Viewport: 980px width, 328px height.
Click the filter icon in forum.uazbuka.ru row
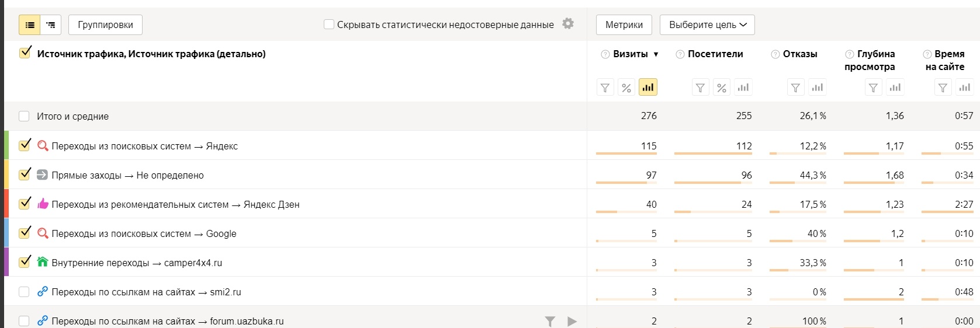pos(550,321)
